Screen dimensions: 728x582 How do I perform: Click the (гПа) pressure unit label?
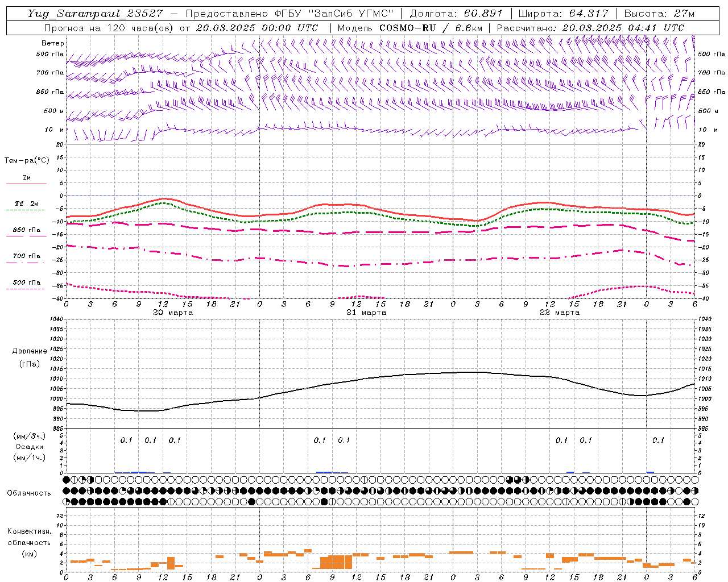tap(30, 364)
